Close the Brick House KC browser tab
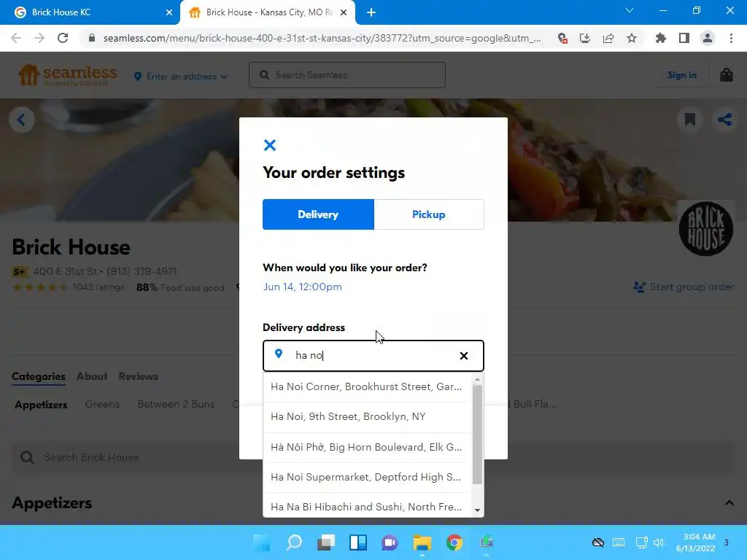 click(169, 12)
